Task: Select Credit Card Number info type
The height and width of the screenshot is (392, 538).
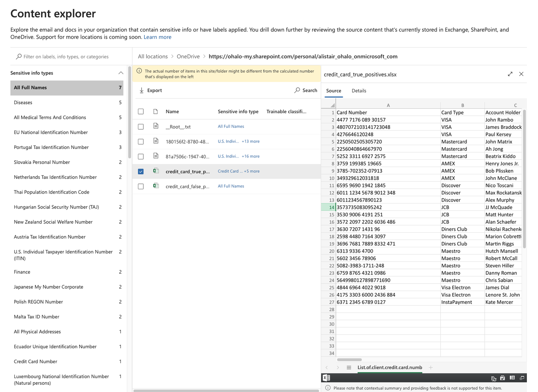Action: point(67,361)
